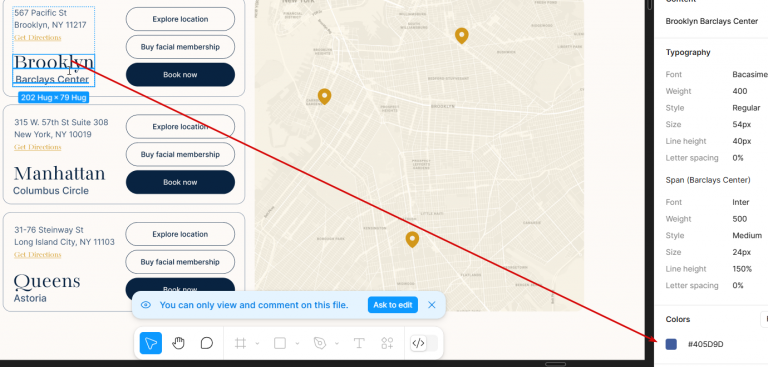The width and height of the screenshot is (768, 367).
Task: Open Frame tool dropdown arrow
Action: tap(257, 343)
